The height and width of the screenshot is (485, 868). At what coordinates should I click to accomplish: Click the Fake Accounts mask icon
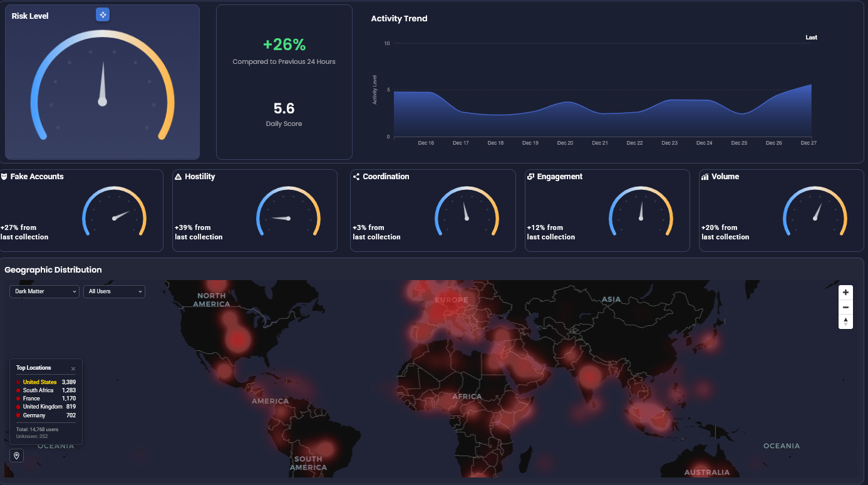[4, 177]
